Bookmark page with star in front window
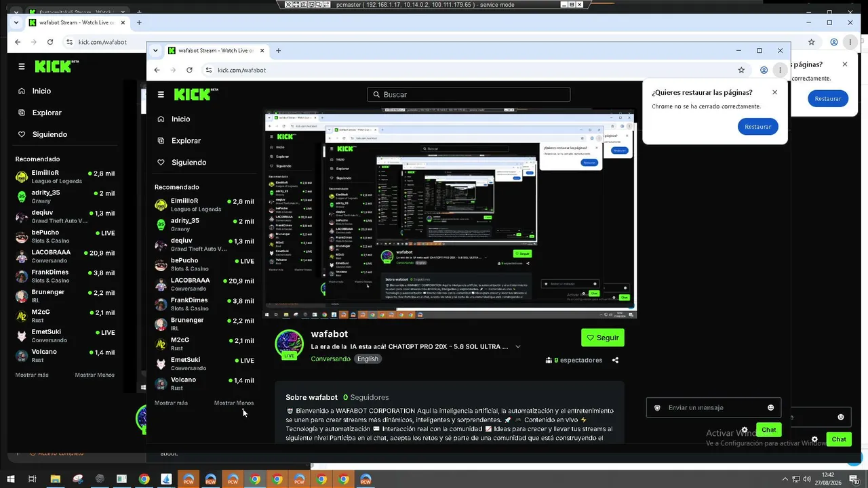 [741, 70]
